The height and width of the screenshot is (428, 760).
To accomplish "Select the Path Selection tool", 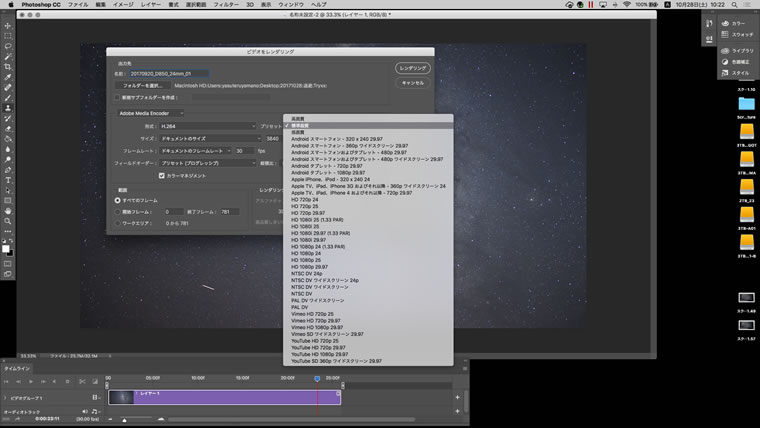I will (x=8, y=190).
